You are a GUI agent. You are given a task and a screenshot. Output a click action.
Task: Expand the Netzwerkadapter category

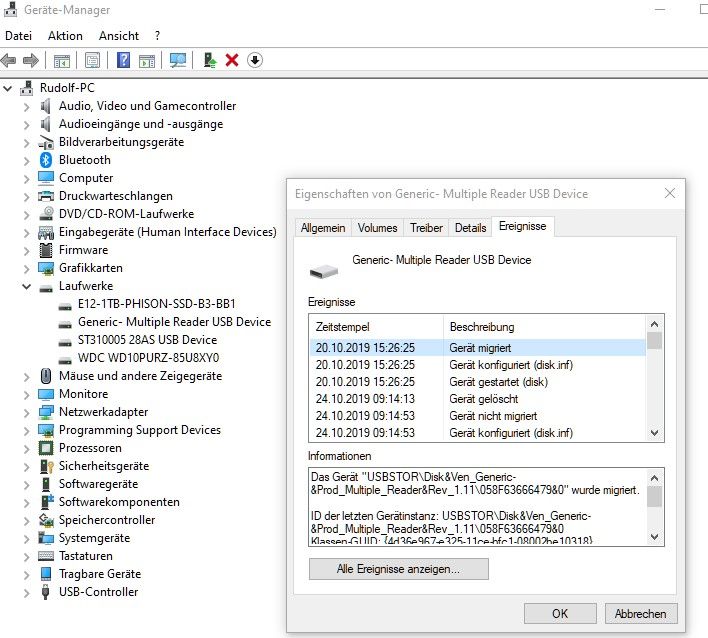click(x=27, y=412)
